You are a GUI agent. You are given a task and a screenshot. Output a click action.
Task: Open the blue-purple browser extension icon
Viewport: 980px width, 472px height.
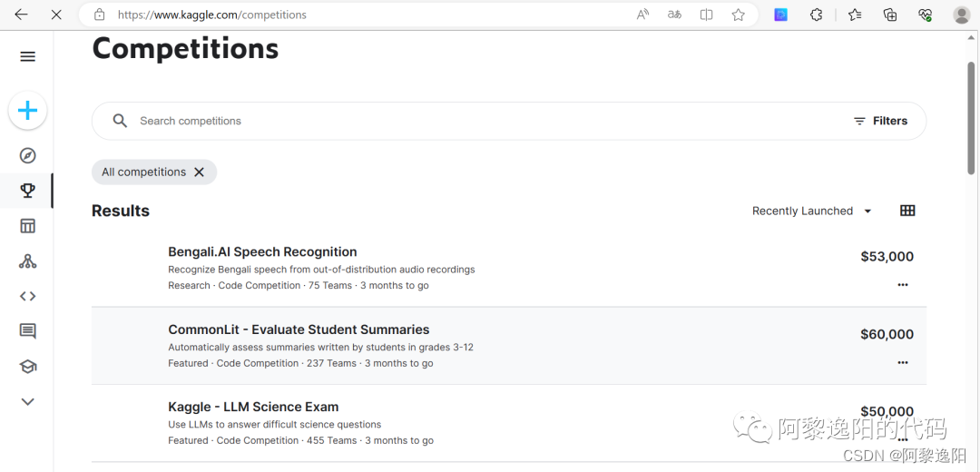point(780,15)
